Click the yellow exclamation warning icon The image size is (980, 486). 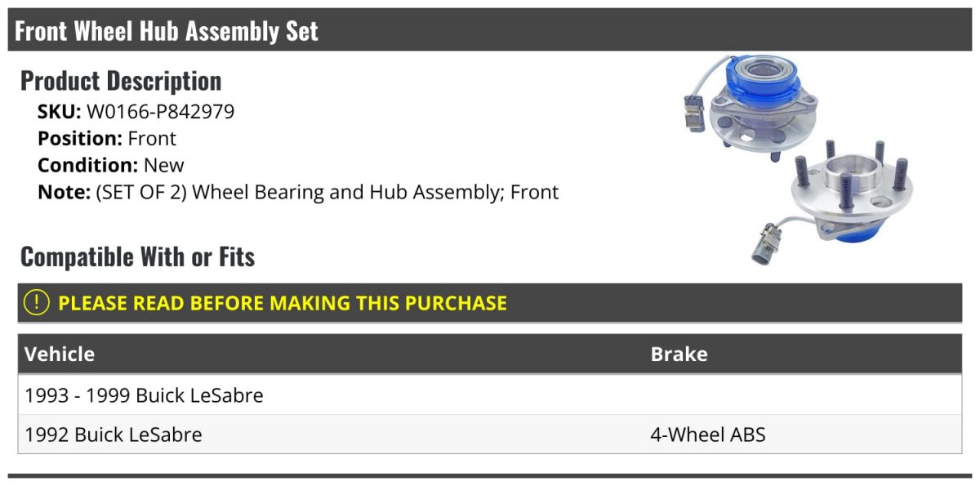(x=37, y=302)
